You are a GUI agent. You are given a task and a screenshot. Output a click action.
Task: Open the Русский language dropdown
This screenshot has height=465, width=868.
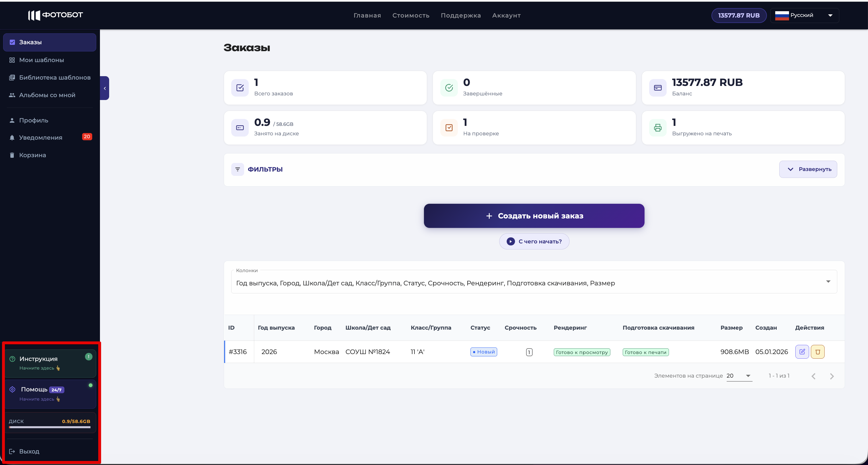point(804,16)
